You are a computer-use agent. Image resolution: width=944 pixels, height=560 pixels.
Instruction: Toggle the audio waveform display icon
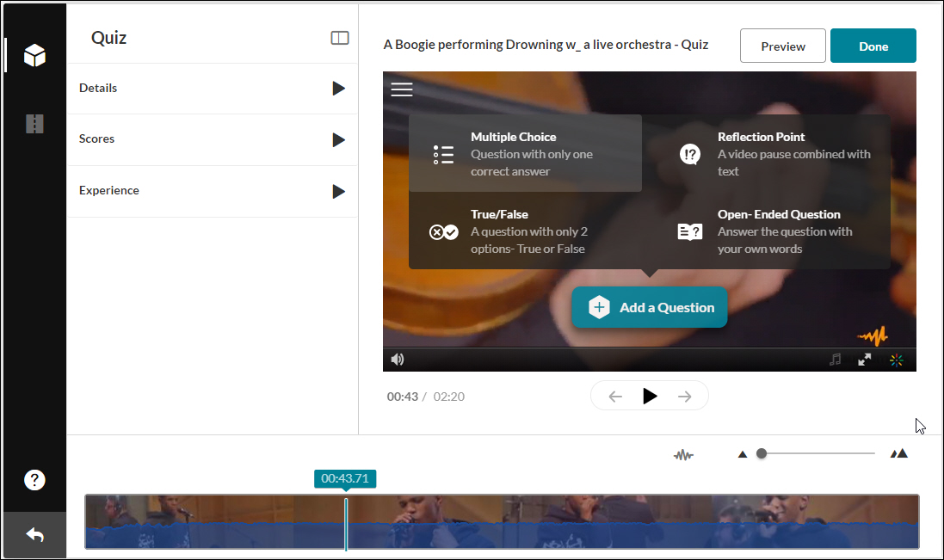click(683, 455)
